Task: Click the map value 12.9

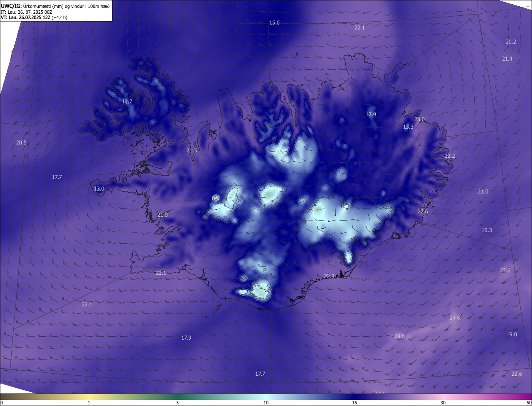Action: pos(371,114)
